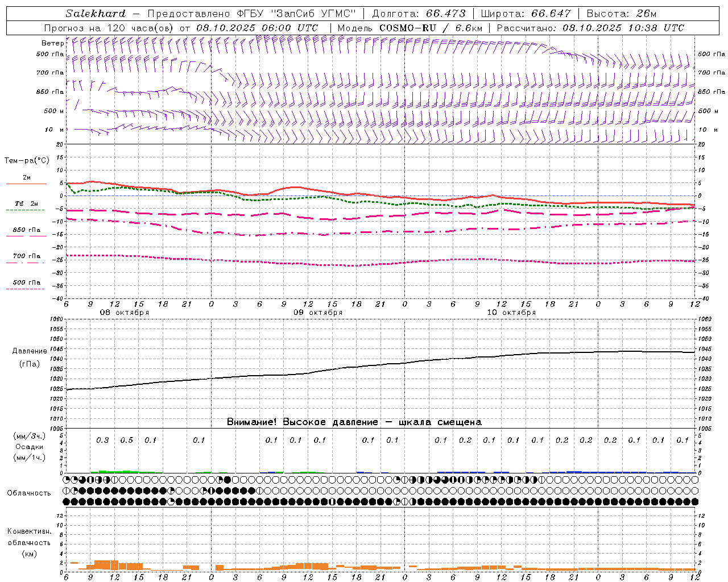The height and width of the screenshot is (582, 728).
Task: Click the Тем-ра(°C) axis label
Action: click(27, 161)
